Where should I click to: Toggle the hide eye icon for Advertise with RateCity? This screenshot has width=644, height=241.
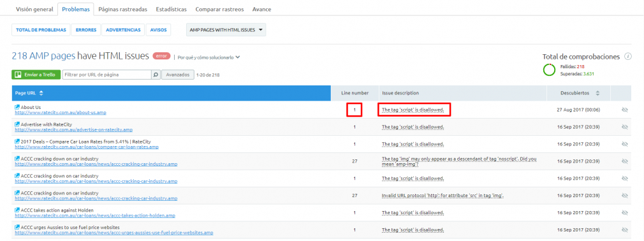pyautogui.click(x=625, y=128)
